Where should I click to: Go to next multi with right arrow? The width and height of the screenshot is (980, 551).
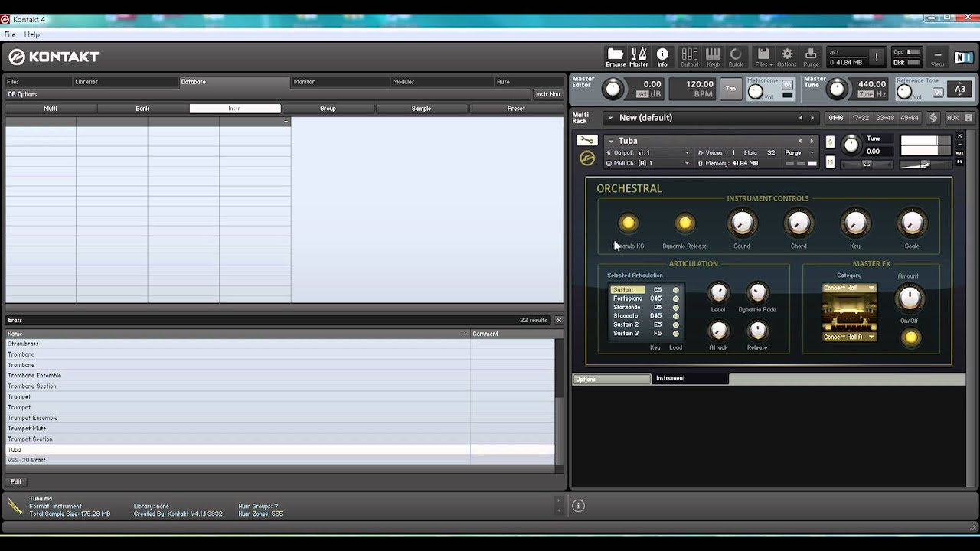point(812,118)
